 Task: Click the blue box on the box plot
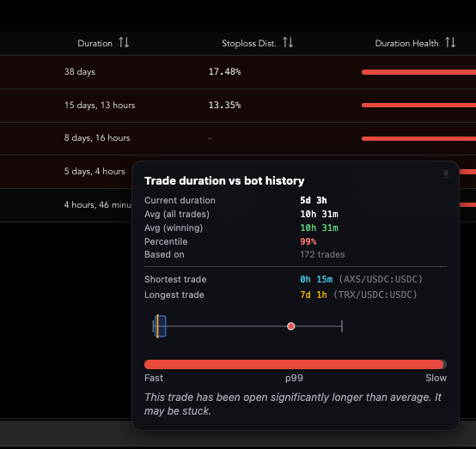pos(161,326)
